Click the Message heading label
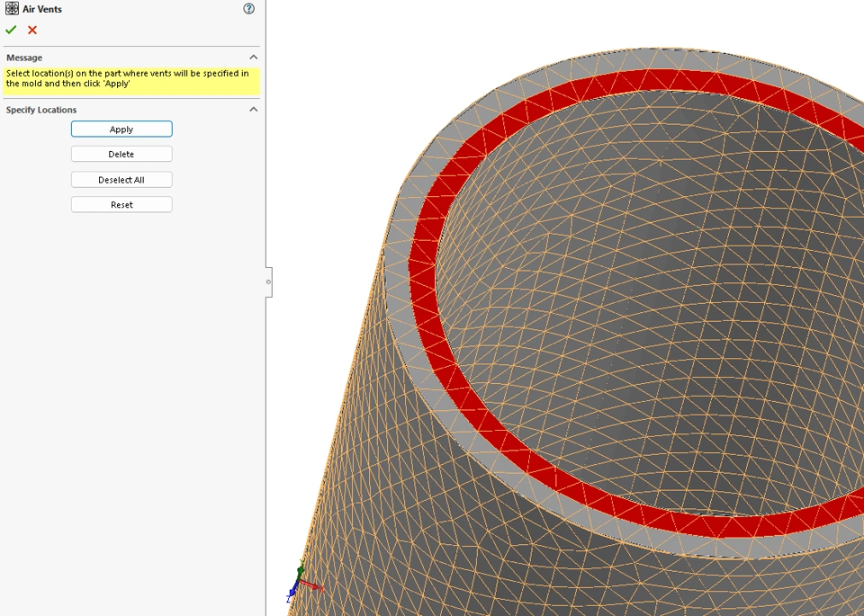Image resolution: width=864 pixels, height=616 pixels. [x=24, y=58]
